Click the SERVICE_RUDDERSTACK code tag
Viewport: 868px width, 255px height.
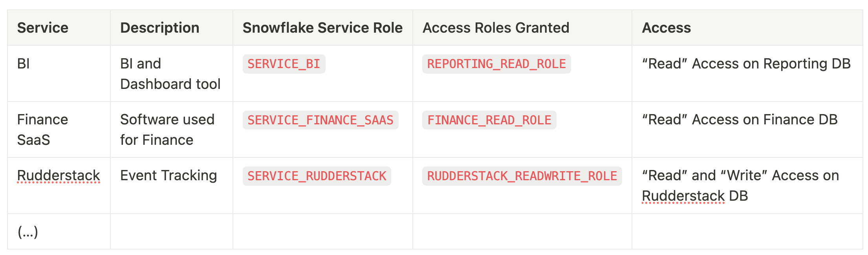coord(317,176)
